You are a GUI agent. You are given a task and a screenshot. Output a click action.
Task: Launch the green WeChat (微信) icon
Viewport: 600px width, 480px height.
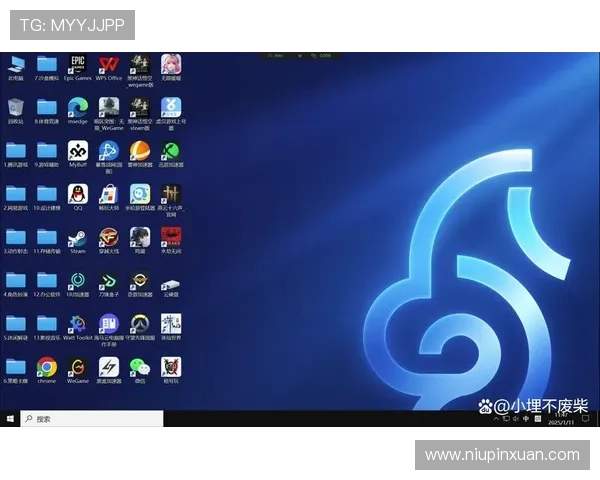140,367
